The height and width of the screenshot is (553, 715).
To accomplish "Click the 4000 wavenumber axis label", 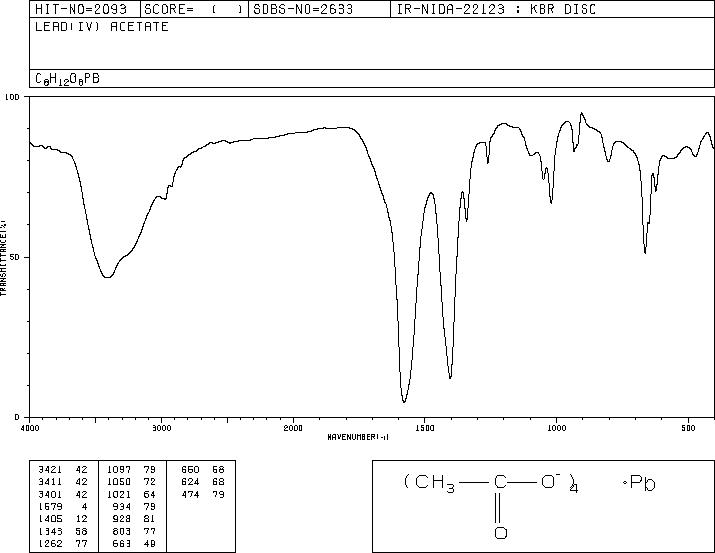I will tap(30, 428).
